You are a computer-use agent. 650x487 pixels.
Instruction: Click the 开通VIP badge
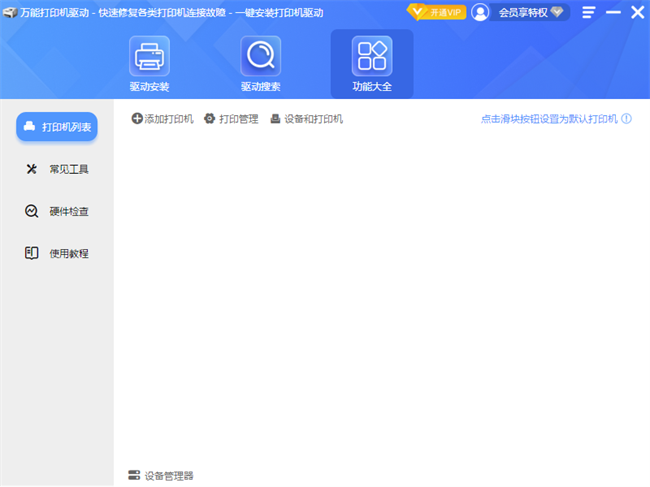point(436,12)
